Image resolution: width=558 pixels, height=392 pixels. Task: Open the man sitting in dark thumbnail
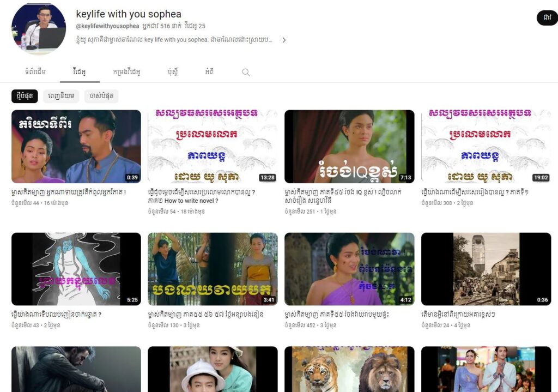pyautogui.click(x=76, y=369)
